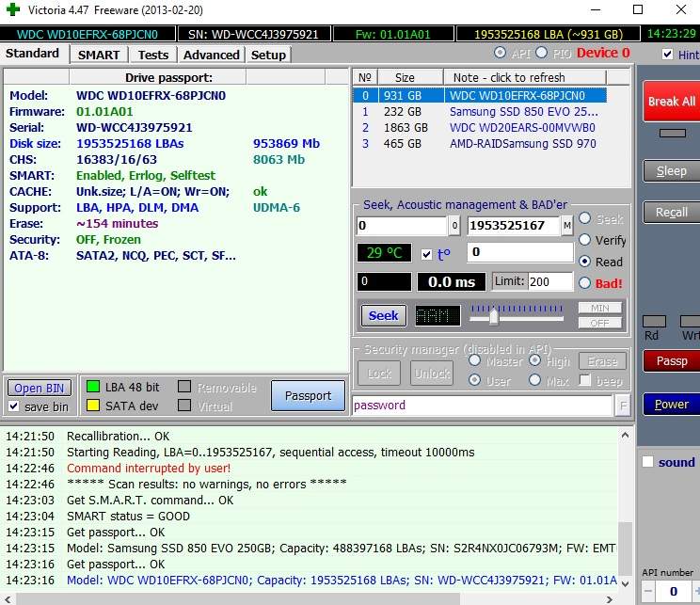Click the red Break All button

[x=671, y=102]
